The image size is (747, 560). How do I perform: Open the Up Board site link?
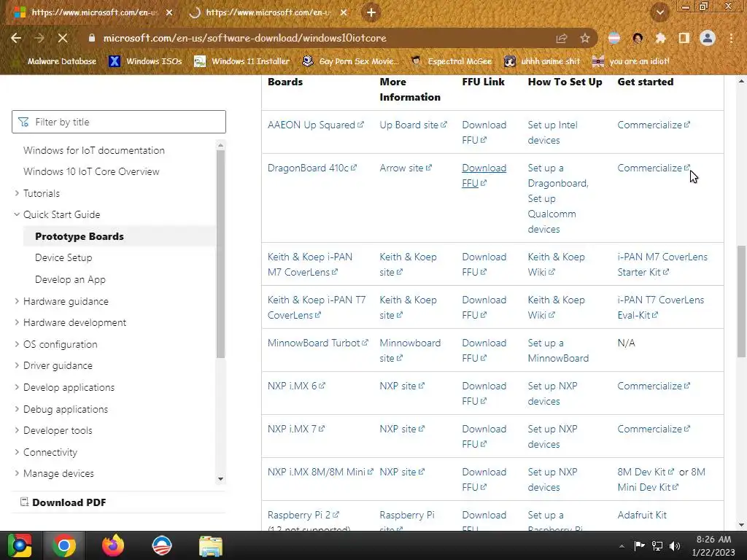(x=413, y=125)
